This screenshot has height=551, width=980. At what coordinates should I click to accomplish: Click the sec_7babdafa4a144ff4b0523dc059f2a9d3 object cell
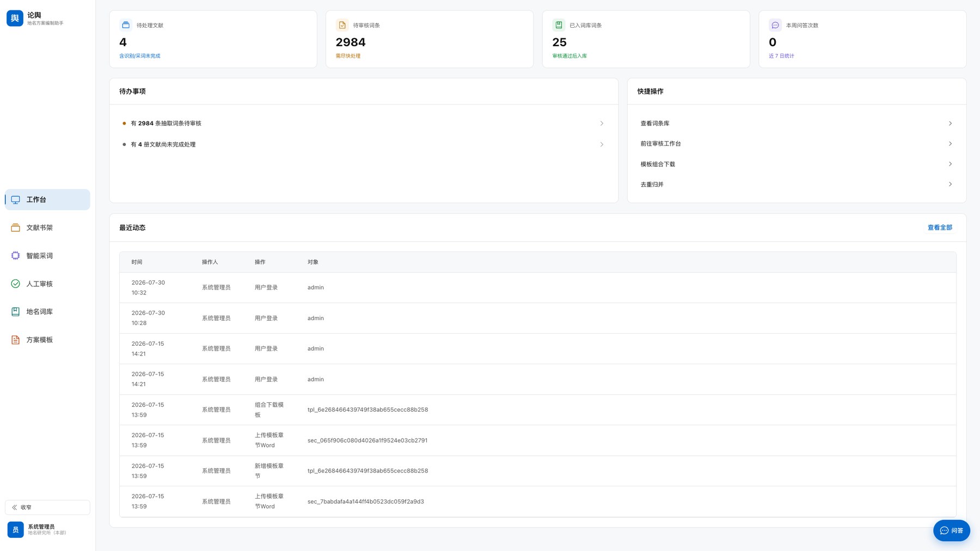[x=365, y=501]
